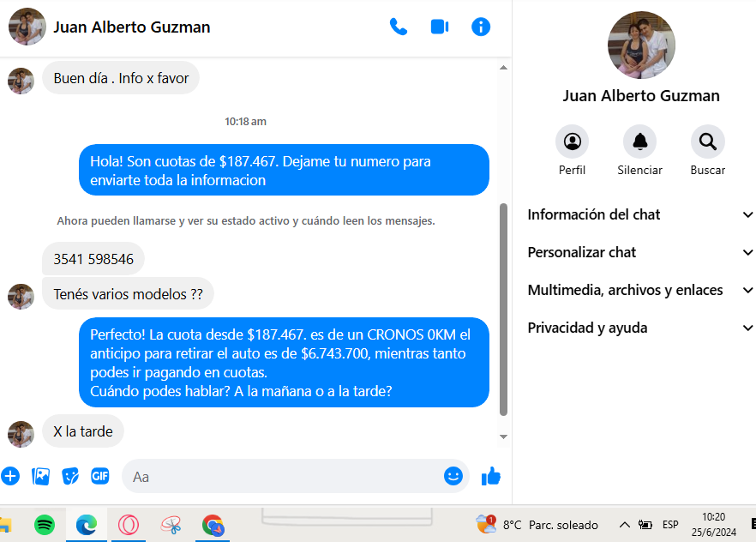Open the Perfil profile button
756x542 pixels.
point(573,142)
